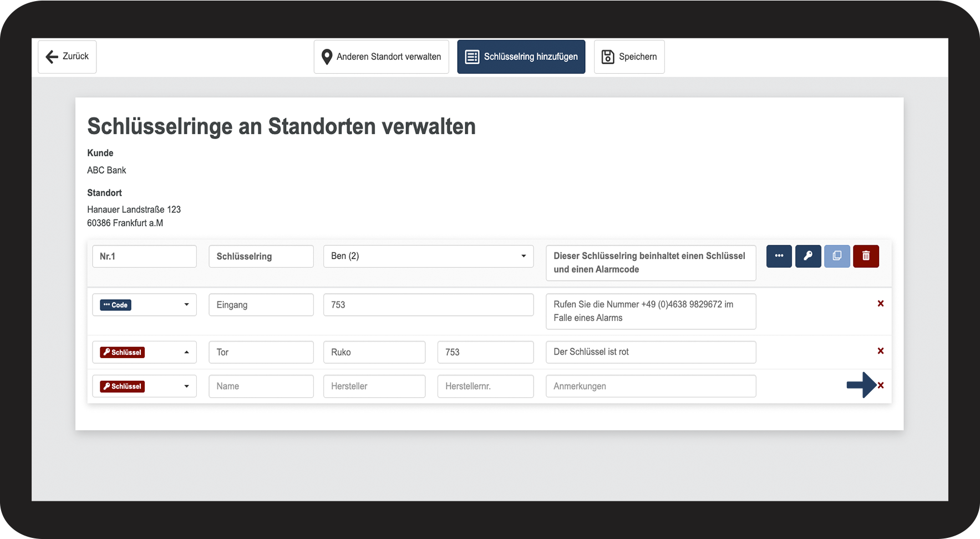Viewport: 980px width, 539px height.
Task: Click the empty Anmerkungen input field
Action: point(651,386)
